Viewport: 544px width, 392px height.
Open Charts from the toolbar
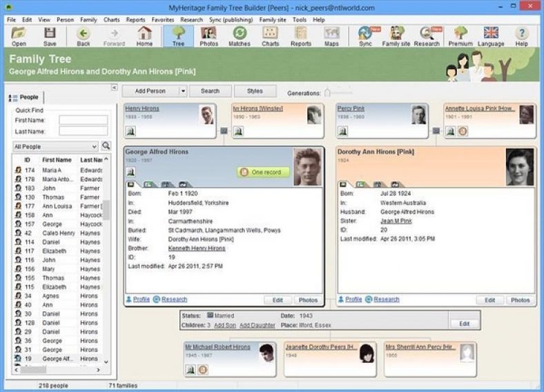click(x=270, y=37)
